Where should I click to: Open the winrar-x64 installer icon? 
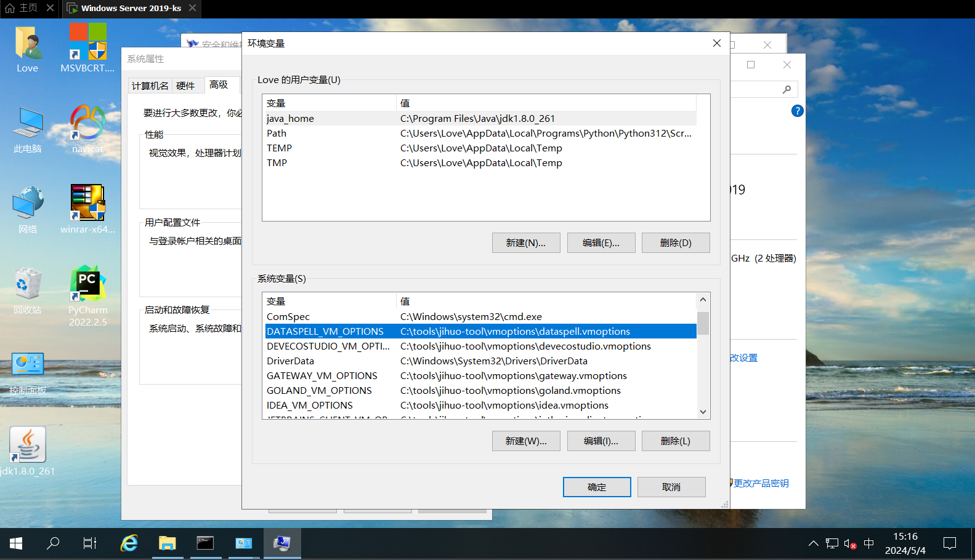pos(87,210)
